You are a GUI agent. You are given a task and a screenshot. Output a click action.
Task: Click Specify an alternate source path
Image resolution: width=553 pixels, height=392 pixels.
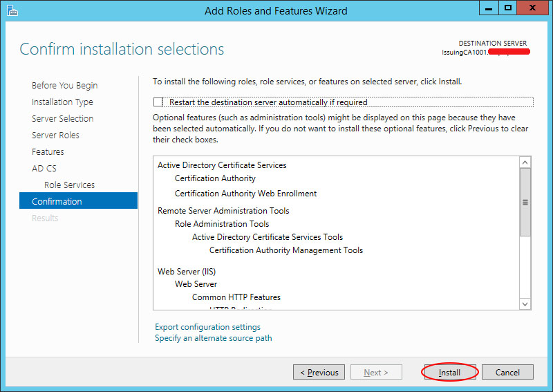click(x=214, y=338)
